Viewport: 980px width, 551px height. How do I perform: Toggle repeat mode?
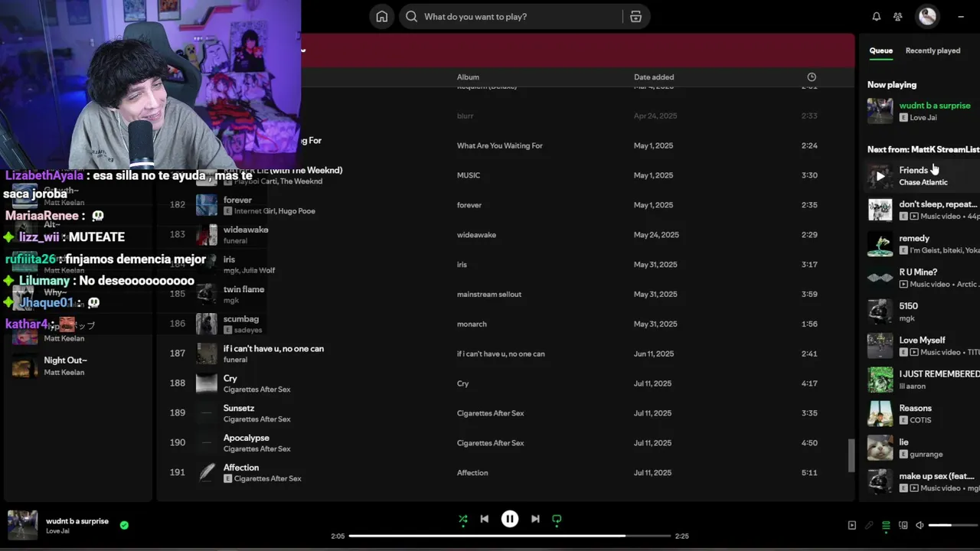click(557, 519)
